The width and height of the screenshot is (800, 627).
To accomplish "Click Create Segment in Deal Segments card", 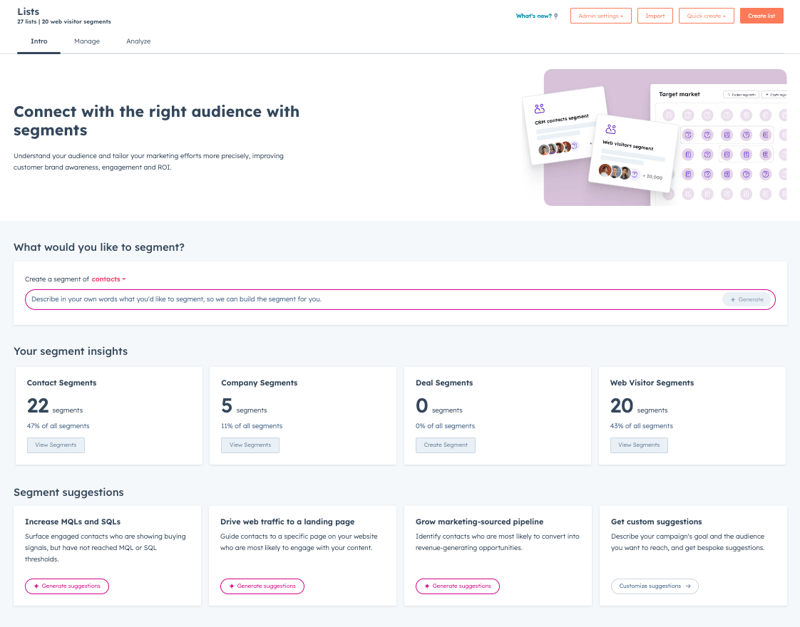I will tap(446, 445).
